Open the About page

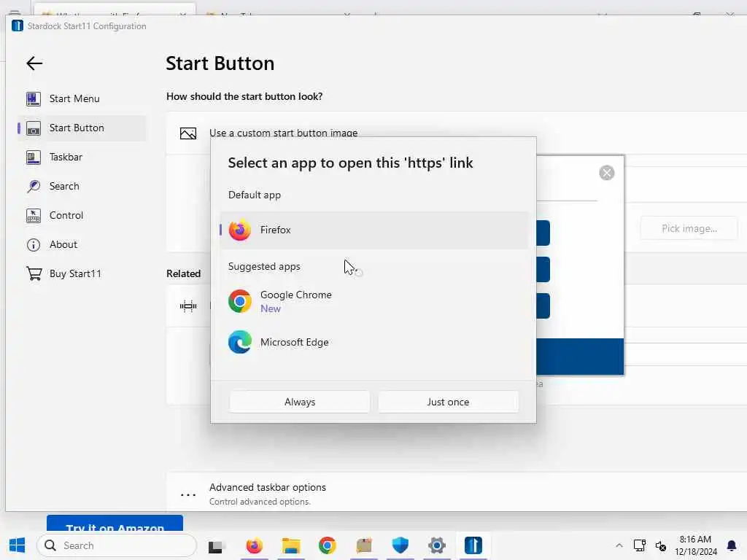81,244
